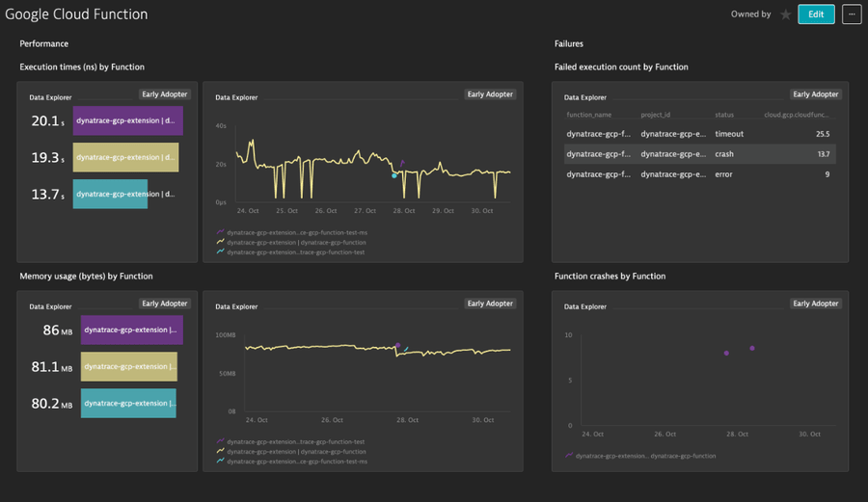Click the purple data point in memory usage chart

click(398, 345)
